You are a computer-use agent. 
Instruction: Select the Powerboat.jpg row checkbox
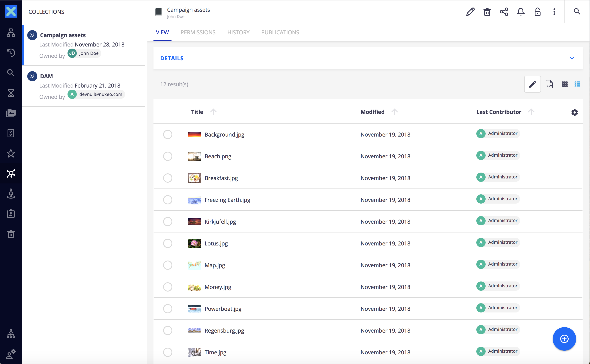(168, 309)
